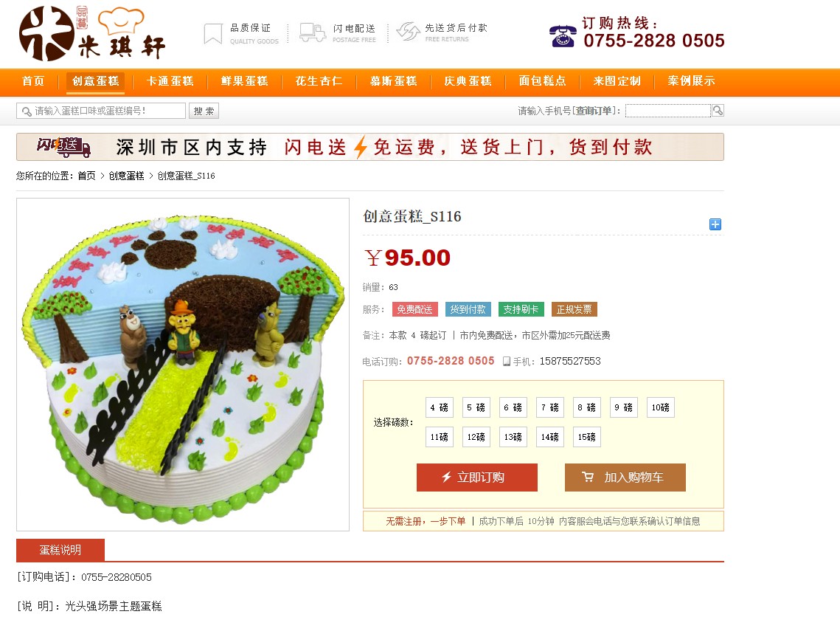The width and height of the screenshot is (840, 617).
Task: Click the 立即订购 button
Action: (x=476, y=477)
